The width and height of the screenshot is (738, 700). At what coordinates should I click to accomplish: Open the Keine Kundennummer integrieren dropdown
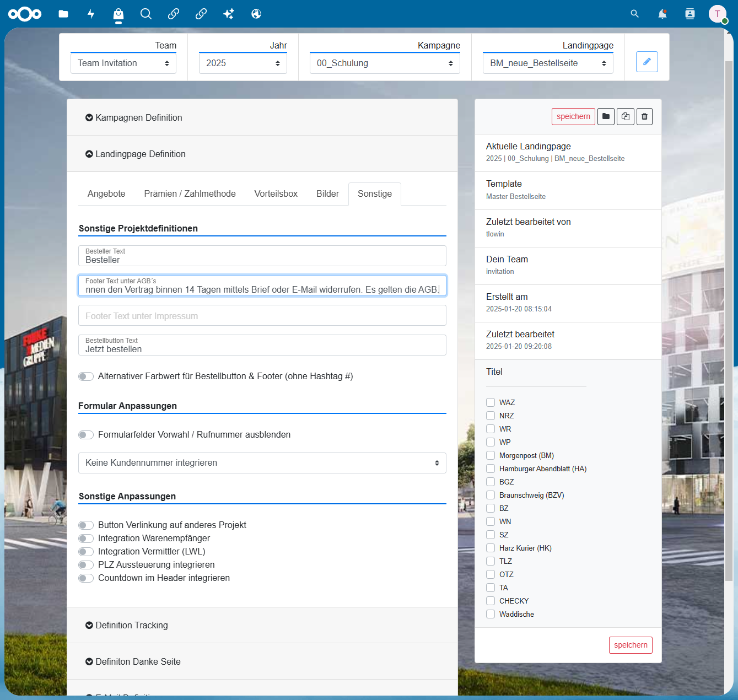(262, 463)
